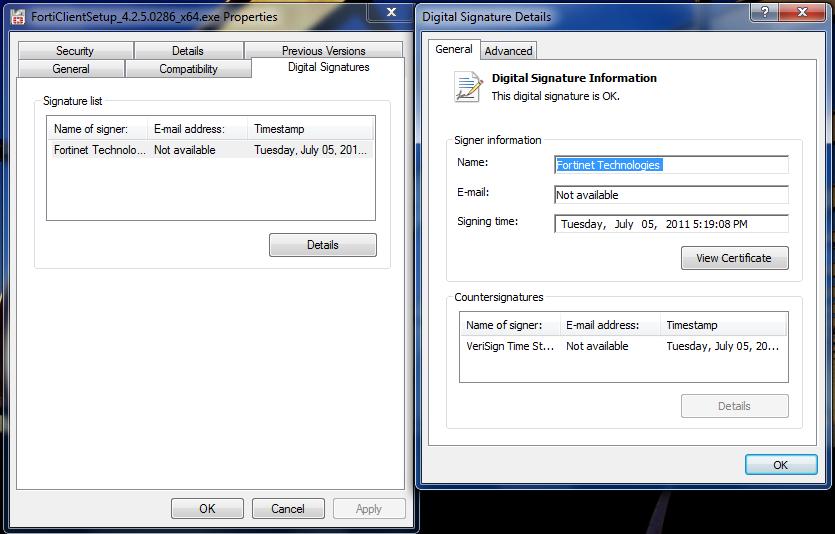Click the Name of signer header in Countersignatures
Screen dimensions: 835x534
tap(510, 325)
